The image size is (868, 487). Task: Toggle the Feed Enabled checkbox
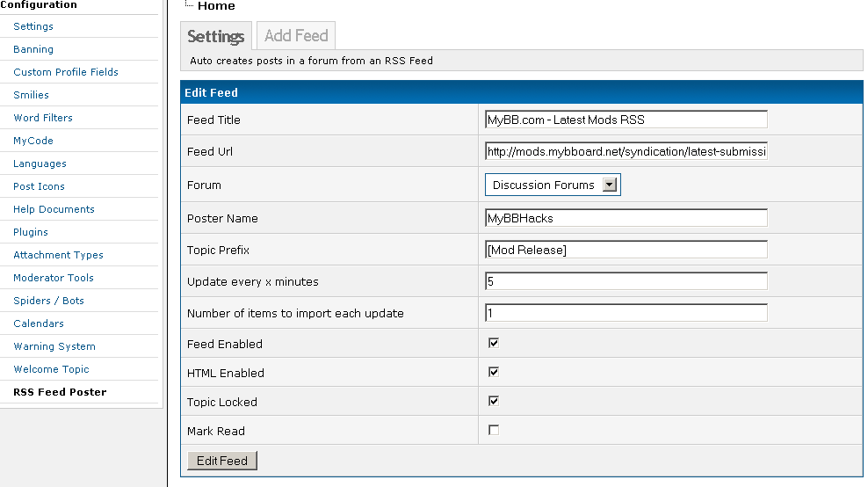(x=494, y=343)
